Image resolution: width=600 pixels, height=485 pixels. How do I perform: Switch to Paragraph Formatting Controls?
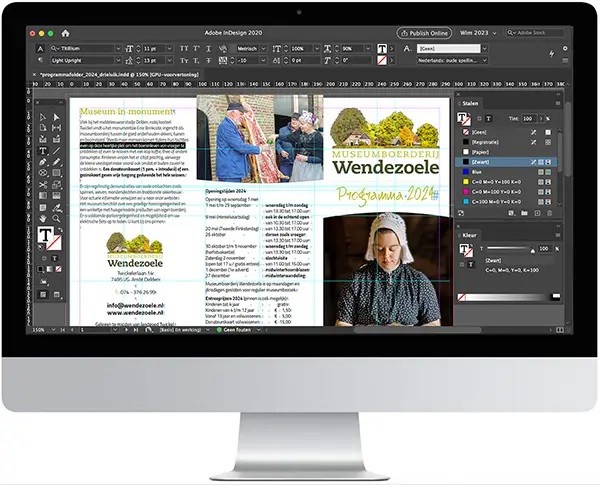point(40,60)
